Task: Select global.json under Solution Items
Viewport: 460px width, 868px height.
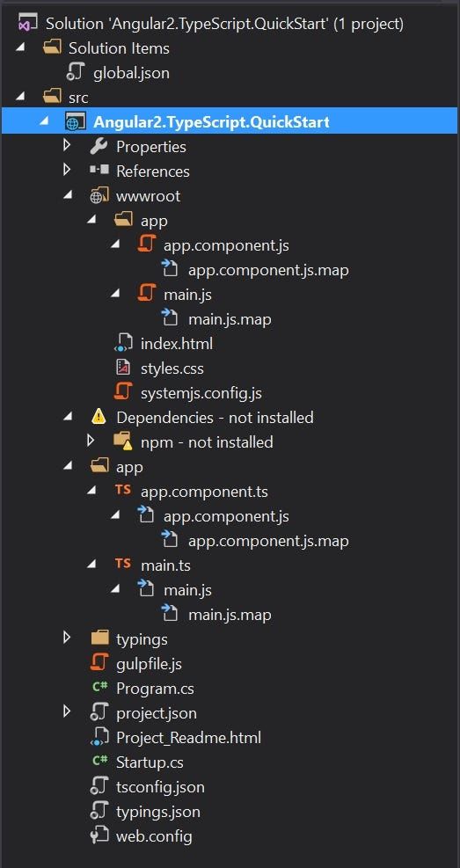Action: click(x=131, y=73)
